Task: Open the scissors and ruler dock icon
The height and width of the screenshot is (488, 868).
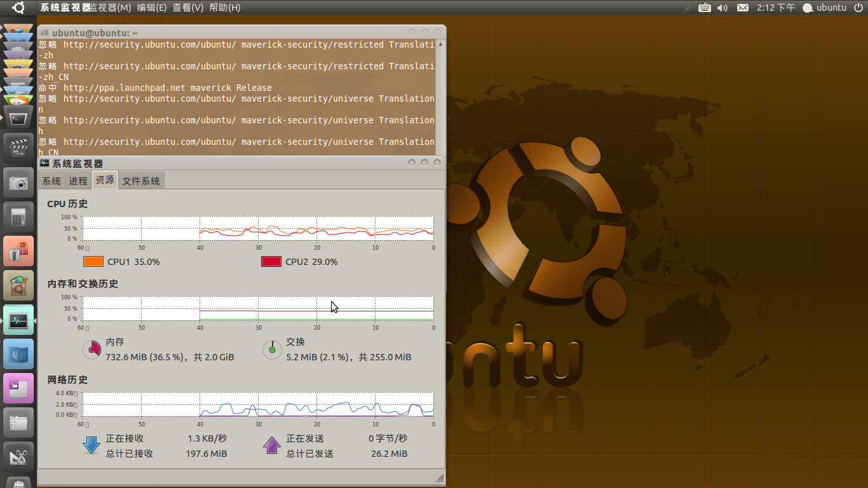Action: click(18, 457)
